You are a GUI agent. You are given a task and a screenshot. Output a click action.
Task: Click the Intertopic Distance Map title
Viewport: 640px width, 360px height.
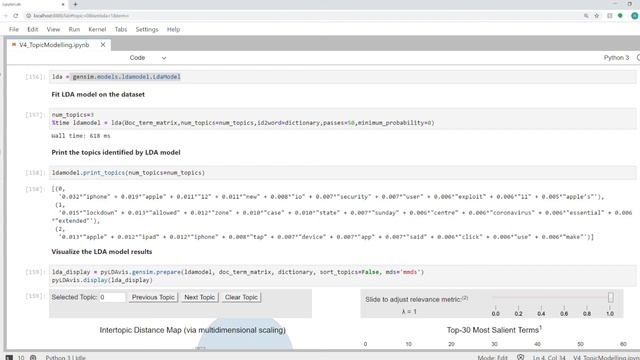(x=193, y=330)
